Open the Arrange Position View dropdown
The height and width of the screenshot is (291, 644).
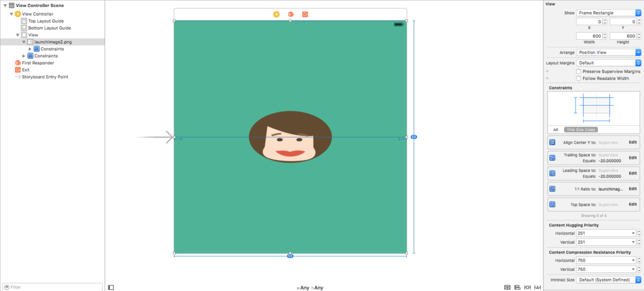pos(609,52)
